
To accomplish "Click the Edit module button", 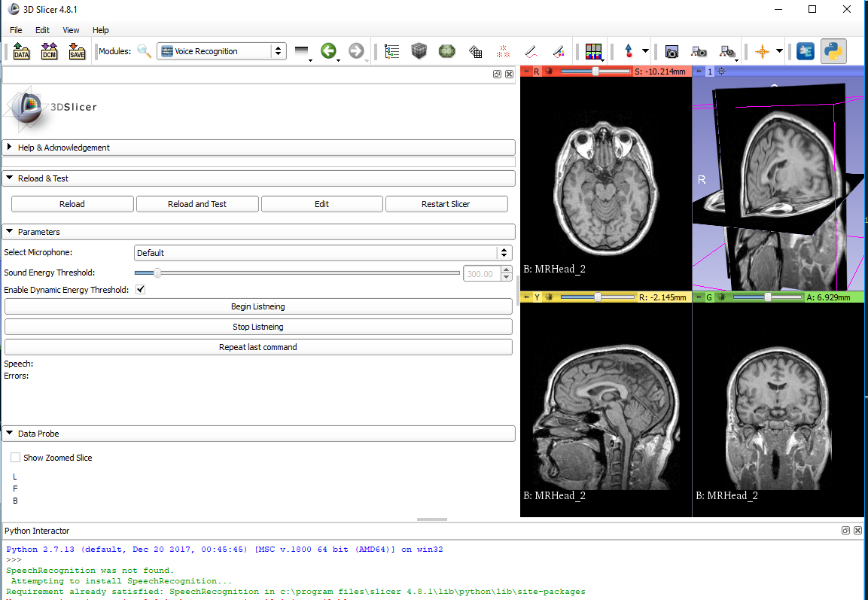I will (321, 204).
